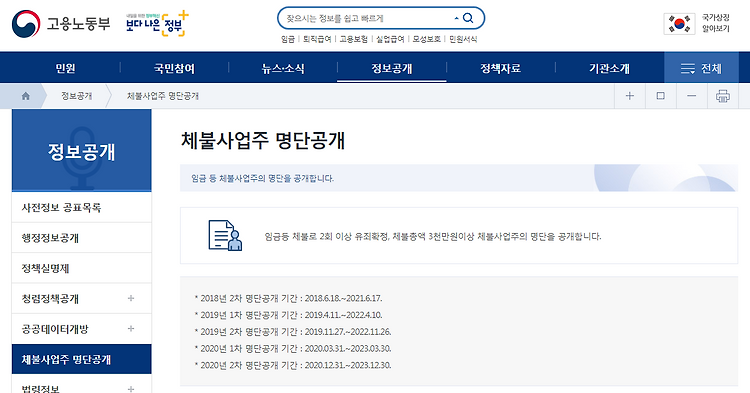This screenshot has width=750, height=393.
Task: Click the 2019년 2차 명단공개 기간 line
Action: click(x=293, y=332)
